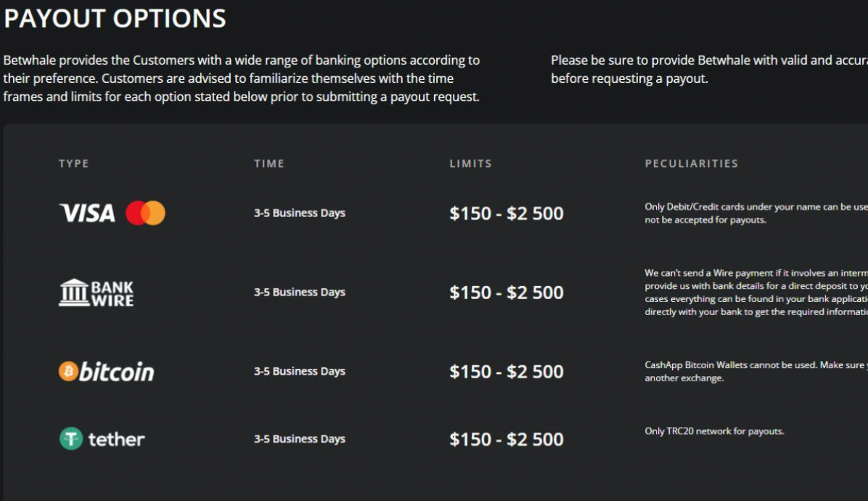The height and width of the screenshot is (501, 868).
Task: Click the tether wordmark text
Action: point(116,439)
